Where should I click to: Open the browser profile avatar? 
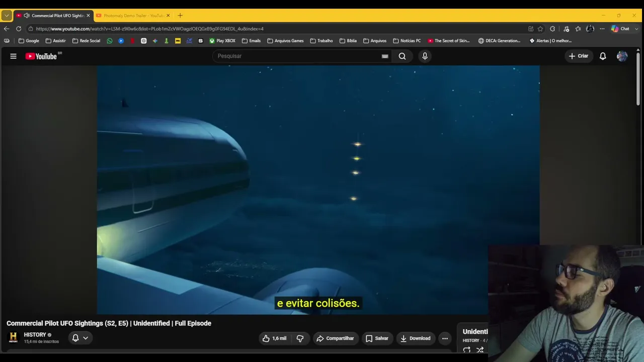point(590,29)
